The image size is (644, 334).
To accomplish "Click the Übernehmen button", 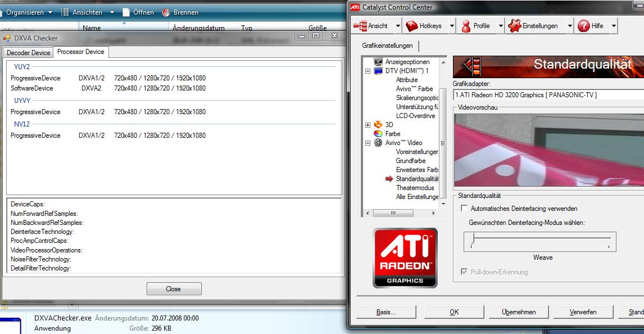I will 519,312.
